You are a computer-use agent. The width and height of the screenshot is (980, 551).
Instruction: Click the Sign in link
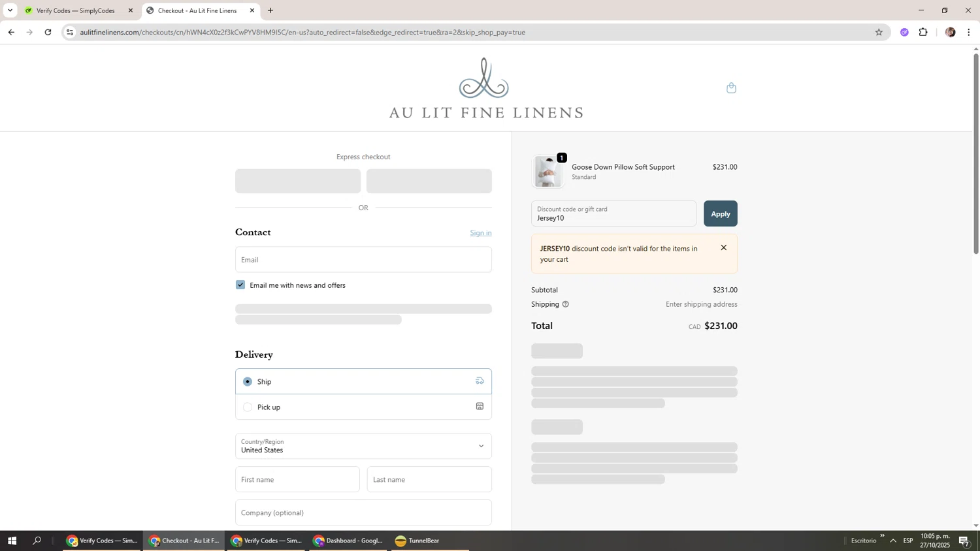(x=480, y=233)
